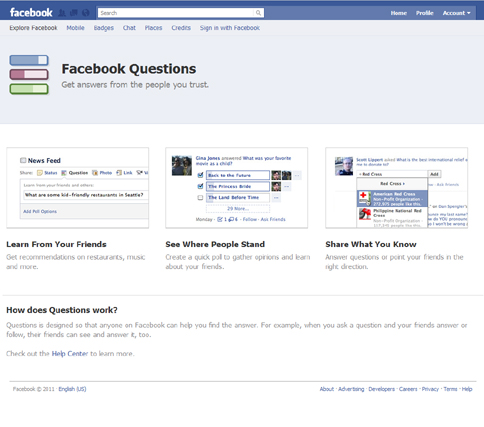The width and height of the screenshot is (484, 427).
Task: Open the Credits tab
Action: click(x=181, y=28)
